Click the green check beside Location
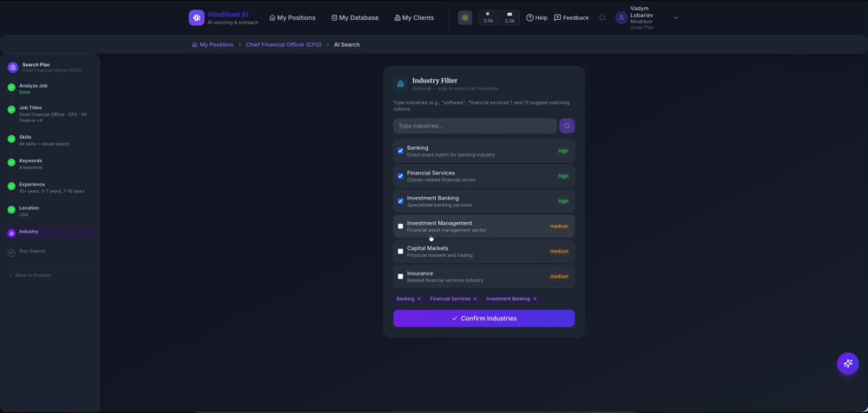This screenshot has height=413, width=868. [11, 210]
